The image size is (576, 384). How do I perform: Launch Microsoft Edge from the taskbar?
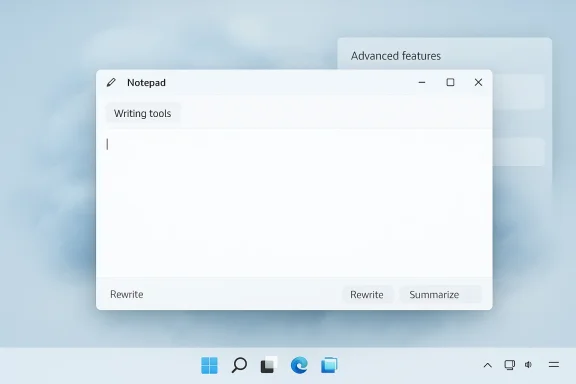click(x=299, y=365)
